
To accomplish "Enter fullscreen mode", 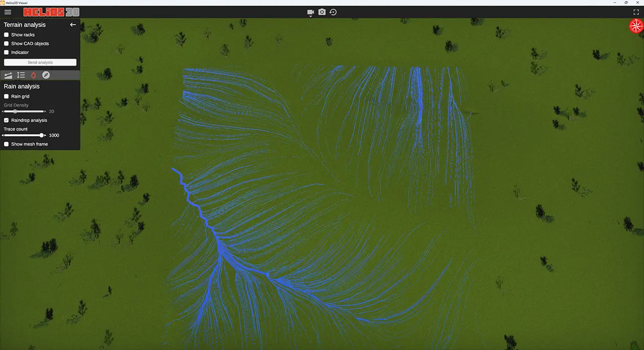I will click(636, 12).
